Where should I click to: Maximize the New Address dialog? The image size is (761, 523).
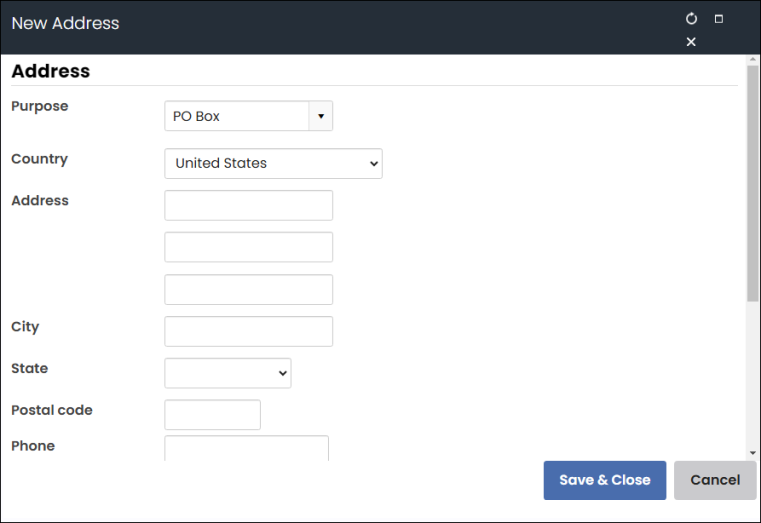tap(718, 19)
